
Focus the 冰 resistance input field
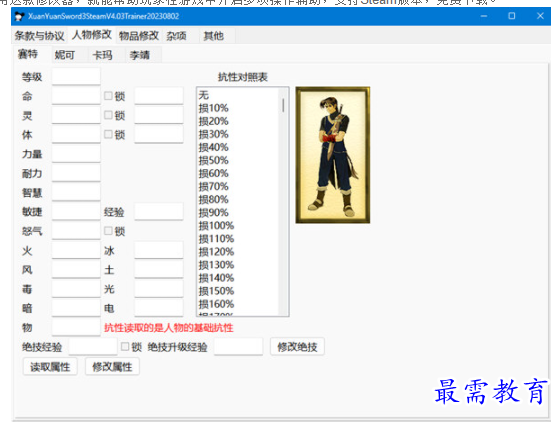pos(159,250)
